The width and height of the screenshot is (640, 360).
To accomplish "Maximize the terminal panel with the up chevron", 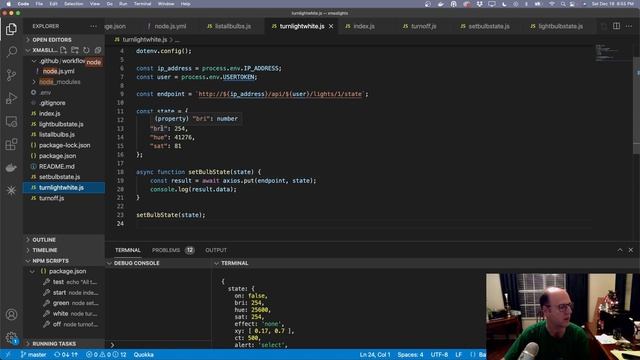I will tap(620, 250).
